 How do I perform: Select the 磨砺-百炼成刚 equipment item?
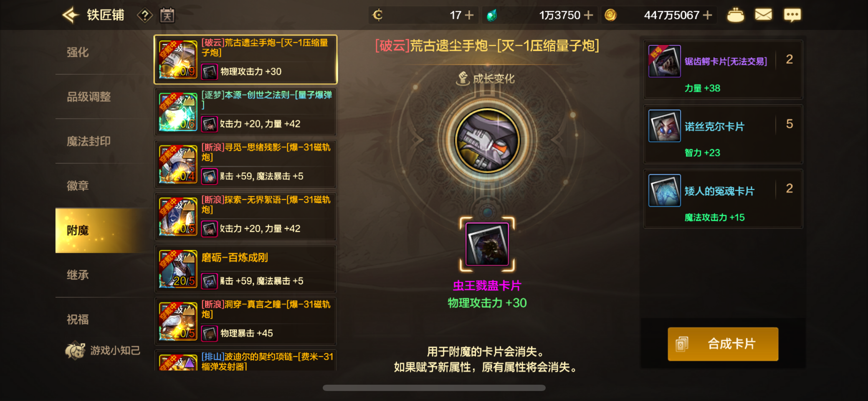[245, 269]
